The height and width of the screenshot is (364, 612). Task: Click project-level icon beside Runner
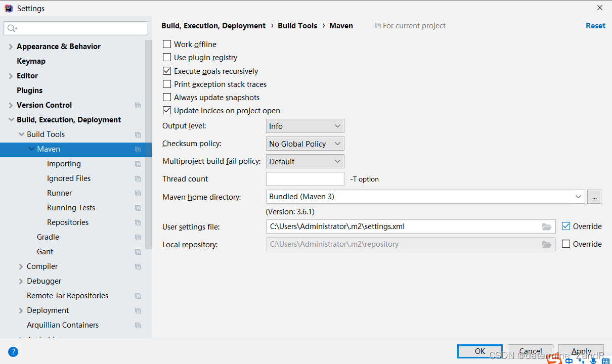pos(138,193)
